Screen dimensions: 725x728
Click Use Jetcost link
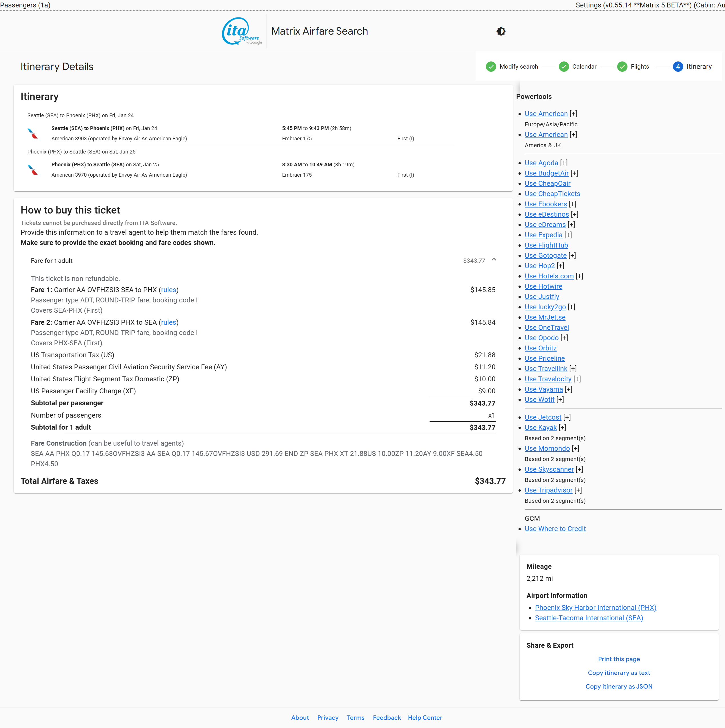[x=543, y=417]
